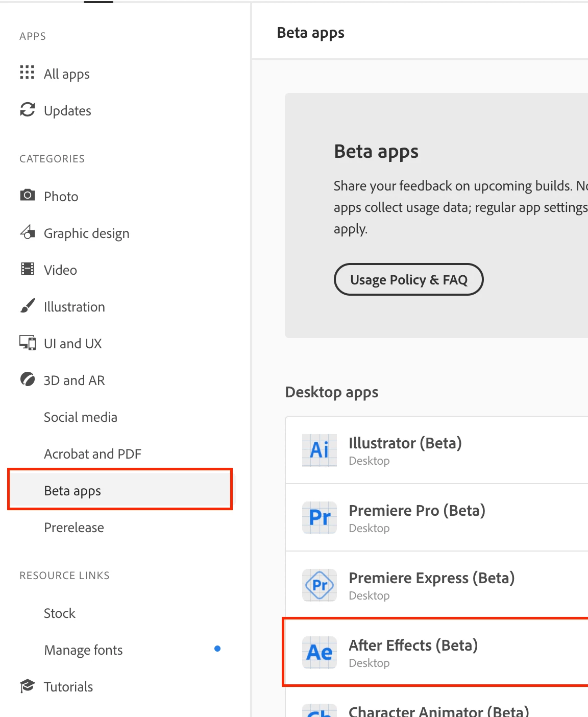Image resolution: width=588 pixels, height=717 pixels.
Task: Click the RESOURCE LINKS sidebar heading
Action: 64,576
